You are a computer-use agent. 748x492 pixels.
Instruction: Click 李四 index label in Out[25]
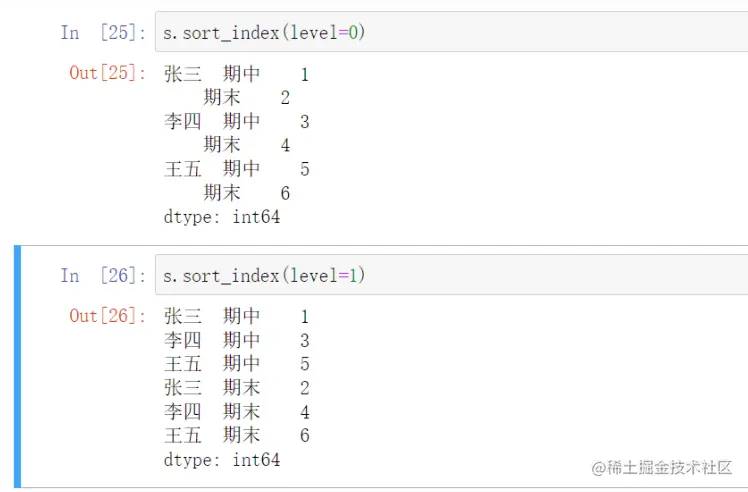183,121
